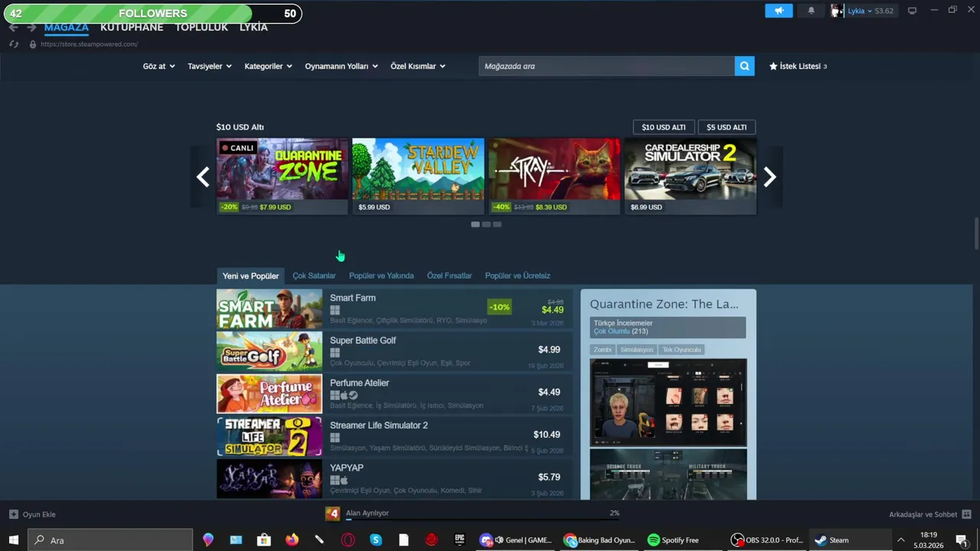
Task: Select the Çok Satanlar tab
Action: (x=314, y=275)
